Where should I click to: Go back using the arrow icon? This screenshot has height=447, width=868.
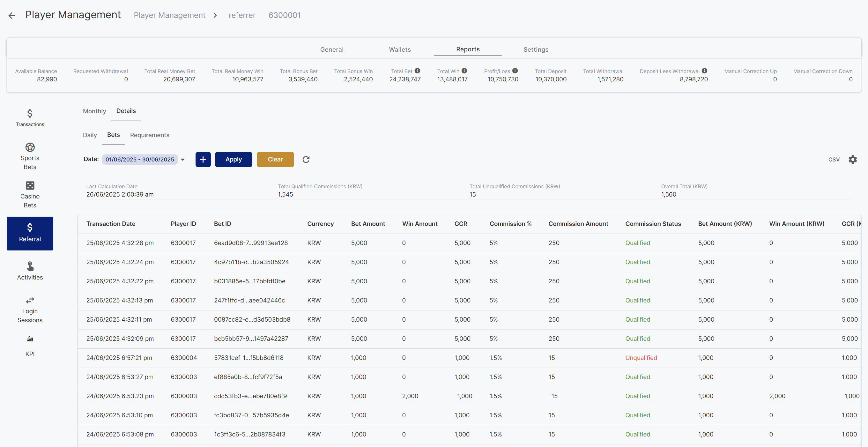(12, 16)
